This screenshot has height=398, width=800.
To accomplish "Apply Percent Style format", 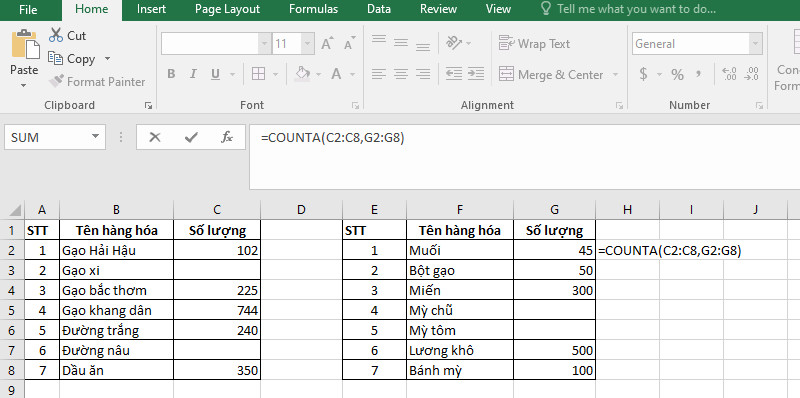I will coord(677,74).
